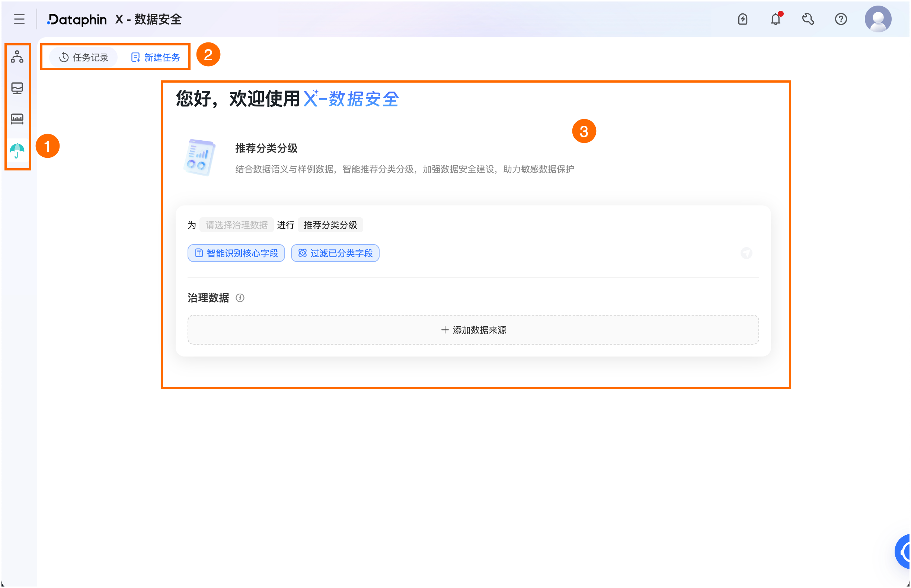911x588 pixels.
Task: Click the info icon next to 治理数据
Action: [240, 298]
